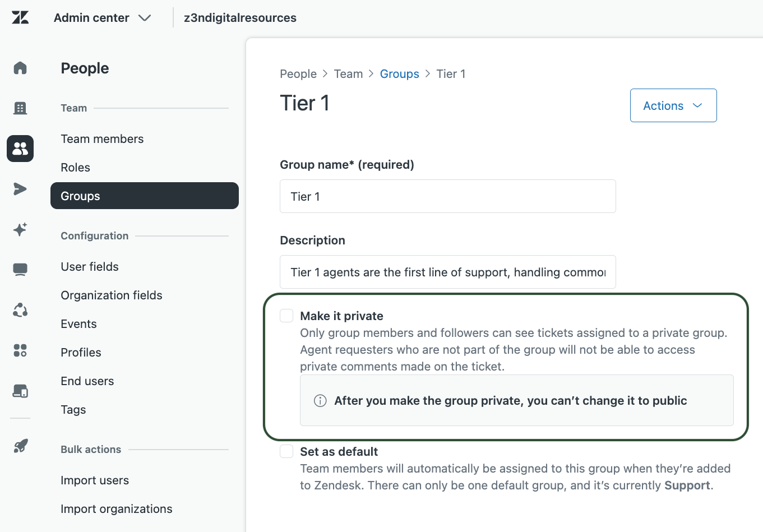Expand the Admin center menu
The image size is (763, 532).
point(102,17)
